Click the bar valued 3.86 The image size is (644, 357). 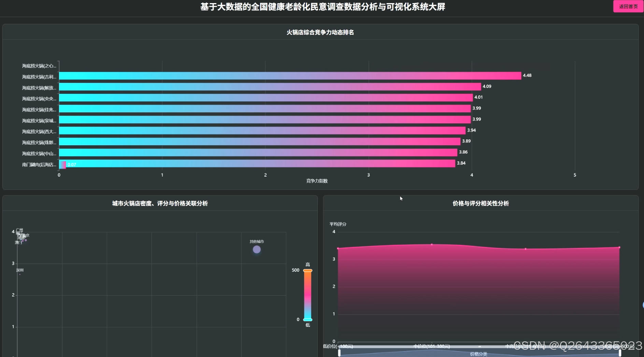pos(258,152)
